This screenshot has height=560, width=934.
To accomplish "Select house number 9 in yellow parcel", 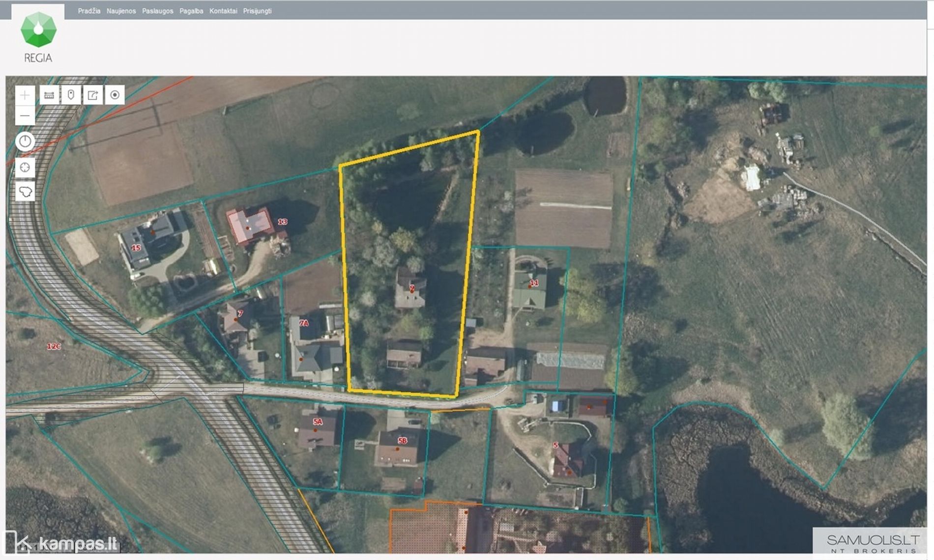I will tap(411, 289).
